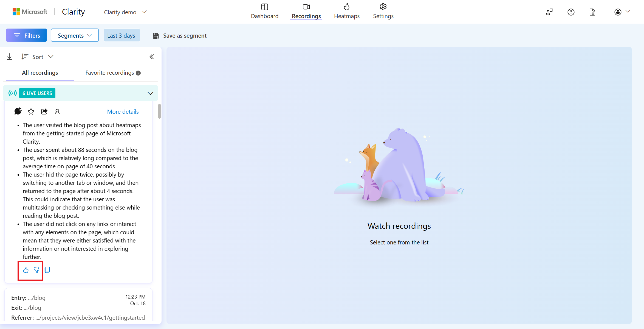Expand the Last 3 days date filter

[x=121, y=36]
